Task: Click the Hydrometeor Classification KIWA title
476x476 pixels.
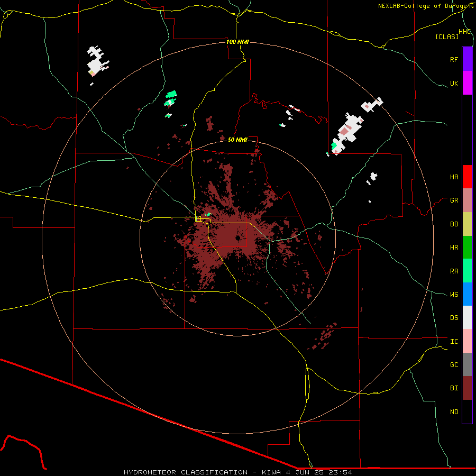Action: tap(237, 472)
